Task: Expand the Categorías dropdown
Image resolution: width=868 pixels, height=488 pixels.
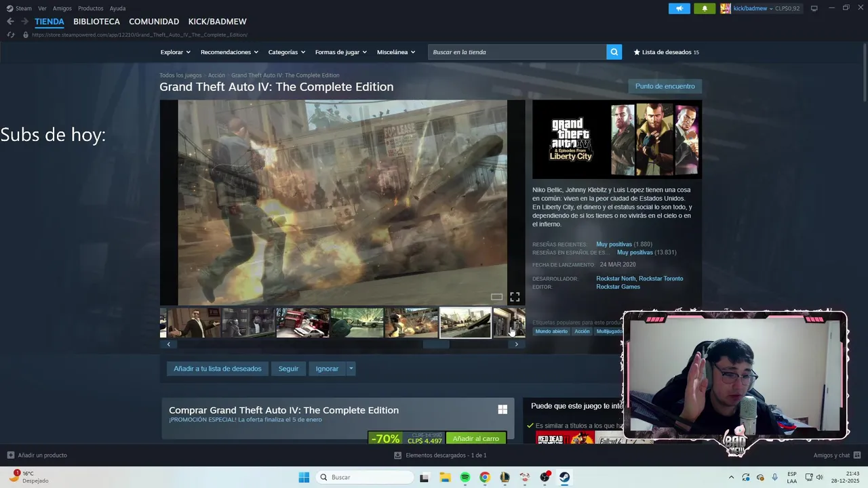Action: click(x=286, y=52)
